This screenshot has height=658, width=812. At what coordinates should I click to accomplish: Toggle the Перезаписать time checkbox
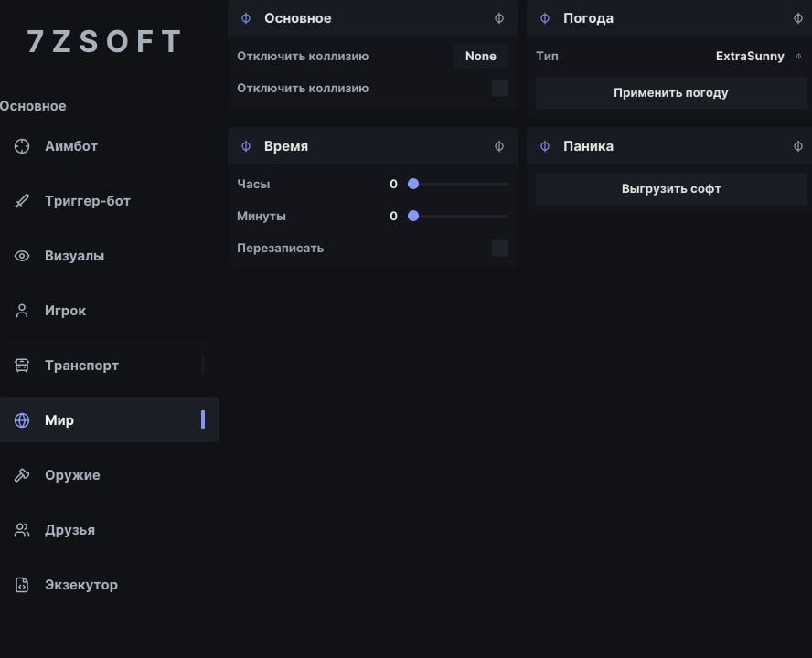coord(500,248)
